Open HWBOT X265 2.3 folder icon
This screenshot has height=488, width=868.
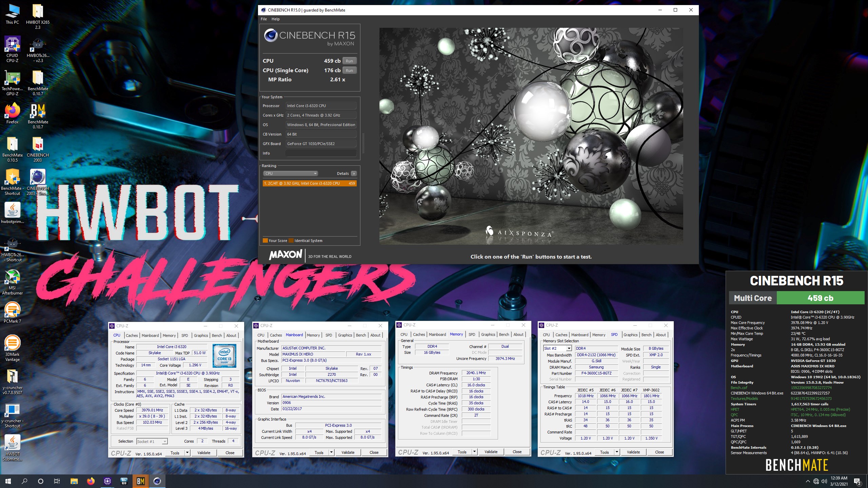(x=38, y=16)
